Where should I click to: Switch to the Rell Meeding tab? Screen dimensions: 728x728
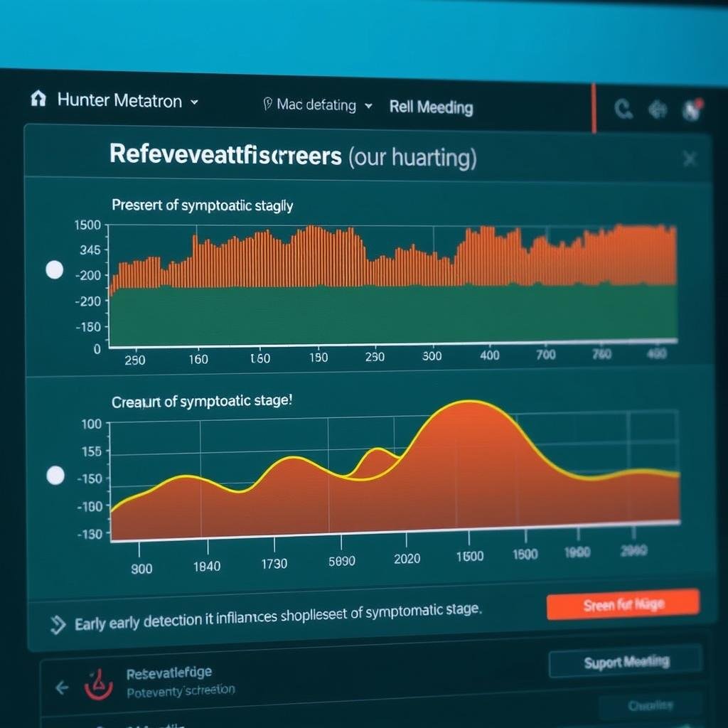point(431,107)
